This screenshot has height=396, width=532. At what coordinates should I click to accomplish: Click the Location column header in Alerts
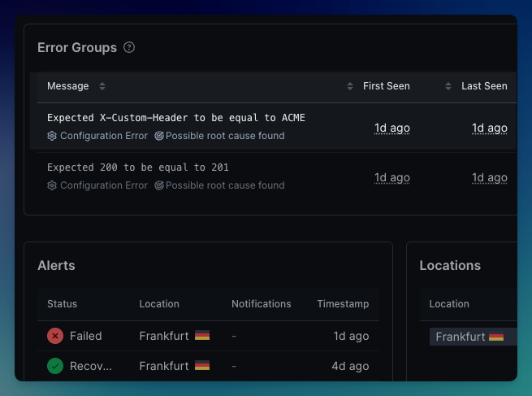pyautogui.click(x=159, y=304)
